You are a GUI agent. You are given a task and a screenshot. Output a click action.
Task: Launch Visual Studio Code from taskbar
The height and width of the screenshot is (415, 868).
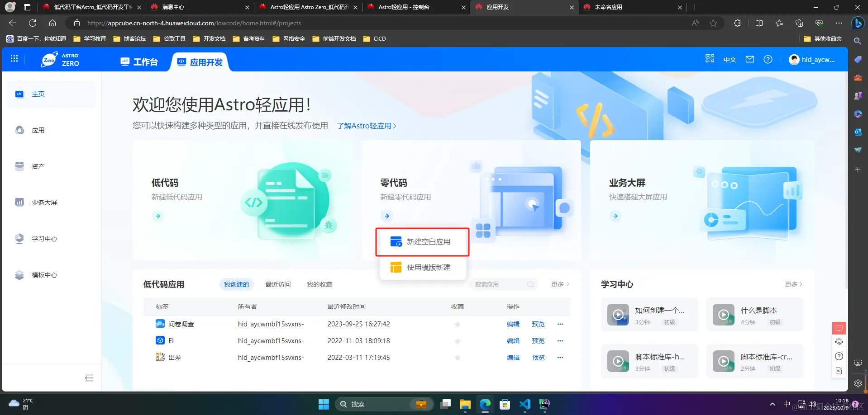point(525,404)
